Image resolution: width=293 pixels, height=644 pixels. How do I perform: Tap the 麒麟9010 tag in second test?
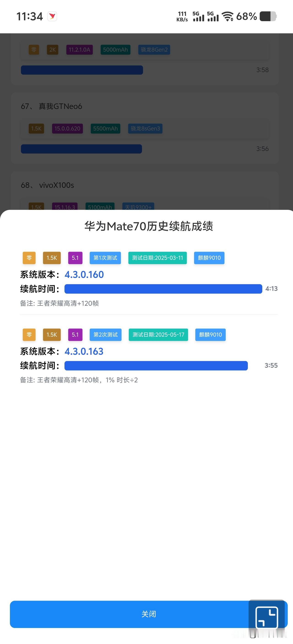tap(210, 335)
